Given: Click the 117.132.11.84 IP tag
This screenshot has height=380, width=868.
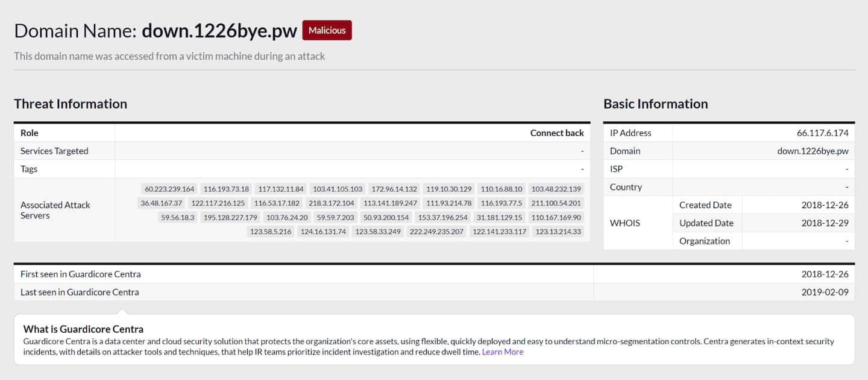Looking at the screenshot, I should point(281,189).
